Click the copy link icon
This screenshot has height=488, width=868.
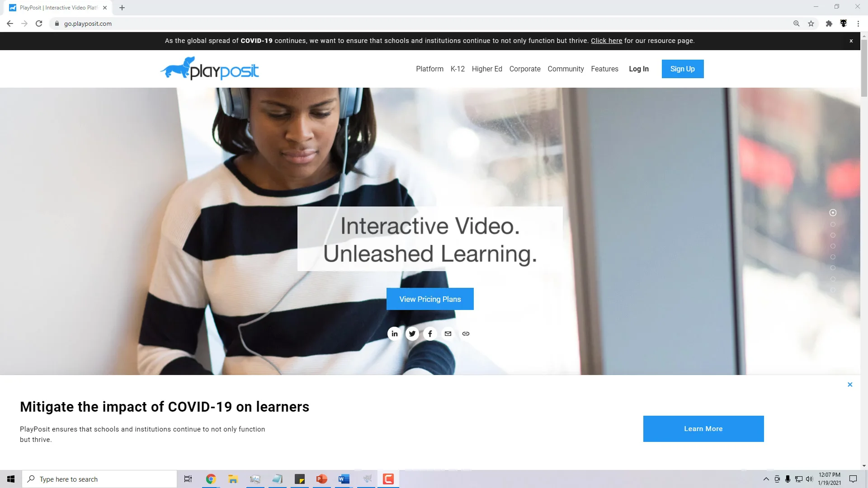click(466, 333)
